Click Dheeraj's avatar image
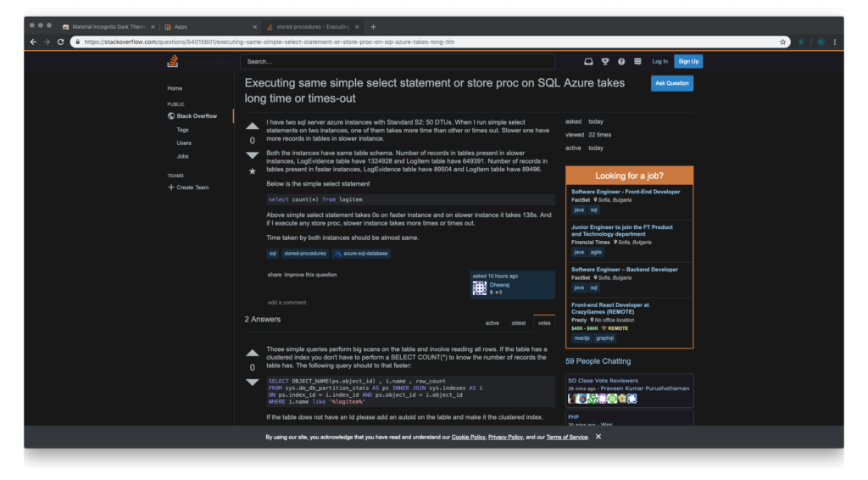 click(x=480, y=287)
